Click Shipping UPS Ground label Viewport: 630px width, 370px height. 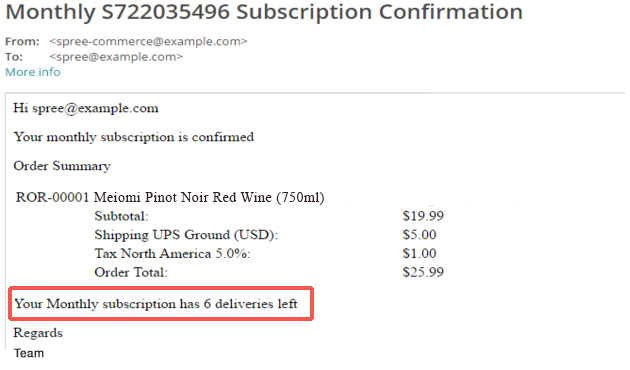tap(186, 235)
